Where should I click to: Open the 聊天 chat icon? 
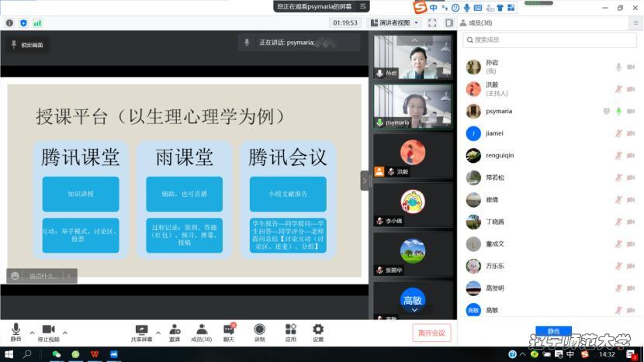(x=229, y=330)
